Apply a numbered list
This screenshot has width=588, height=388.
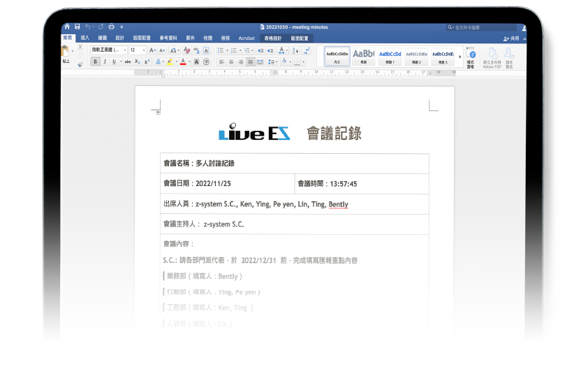point(234,50)
